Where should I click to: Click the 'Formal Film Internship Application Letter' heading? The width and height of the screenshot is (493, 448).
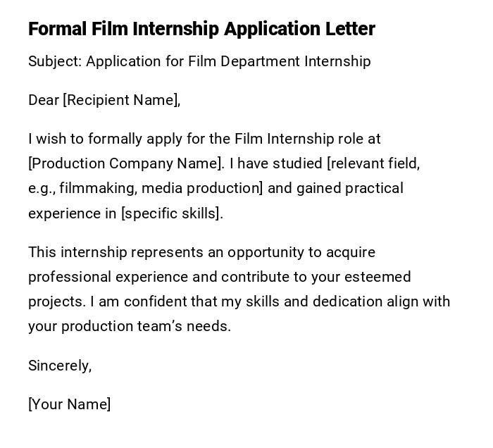[x=201, y=29]
